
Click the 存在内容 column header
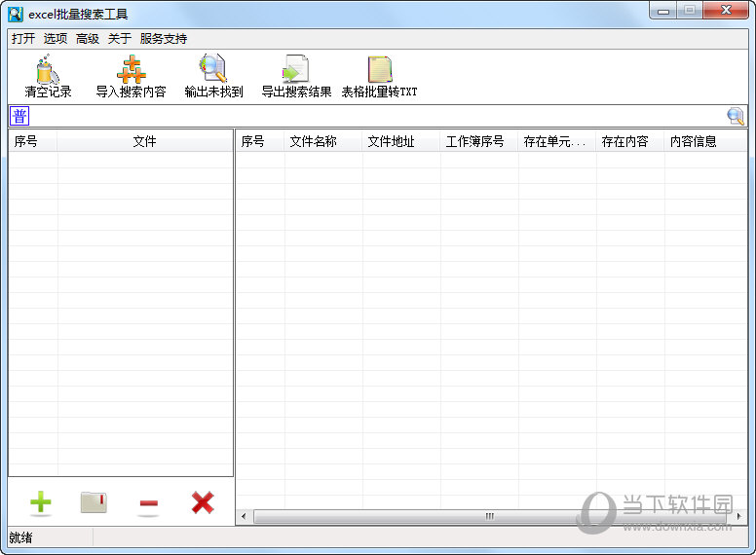(630, 141)
